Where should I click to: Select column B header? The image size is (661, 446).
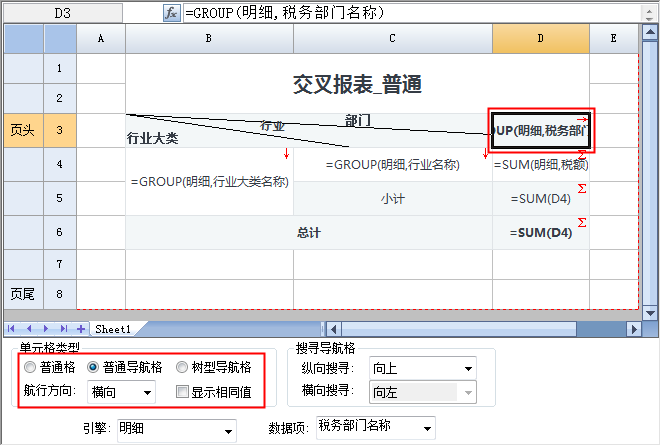[208, 38]
